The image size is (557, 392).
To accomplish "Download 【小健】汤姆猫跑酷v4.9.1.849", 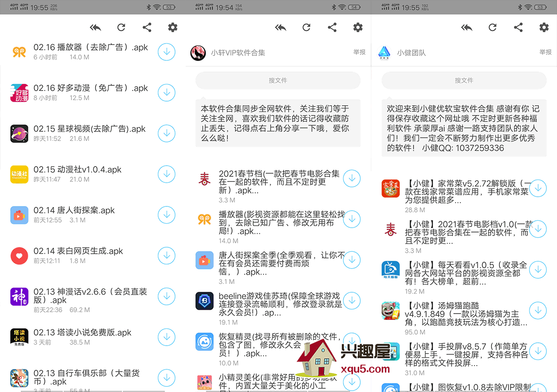I will [x=538, y=310].
